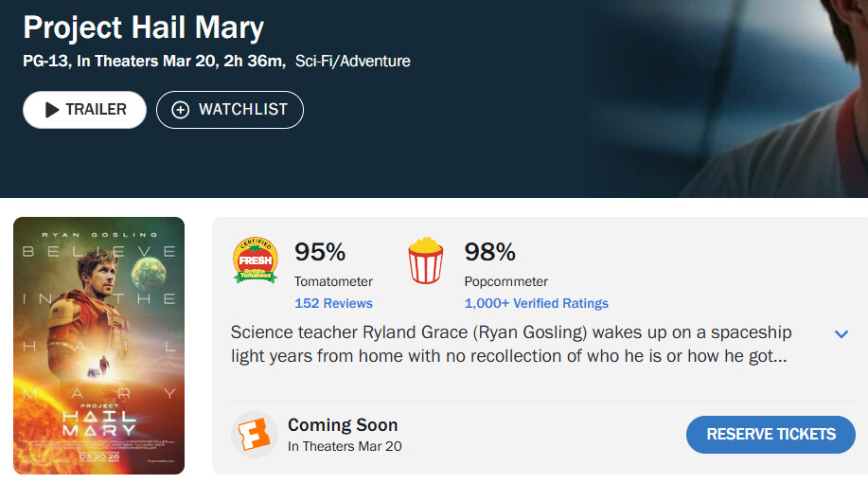Click the Project Hail Mary title heading
The image size is (868, 484).
click(143, 27)
